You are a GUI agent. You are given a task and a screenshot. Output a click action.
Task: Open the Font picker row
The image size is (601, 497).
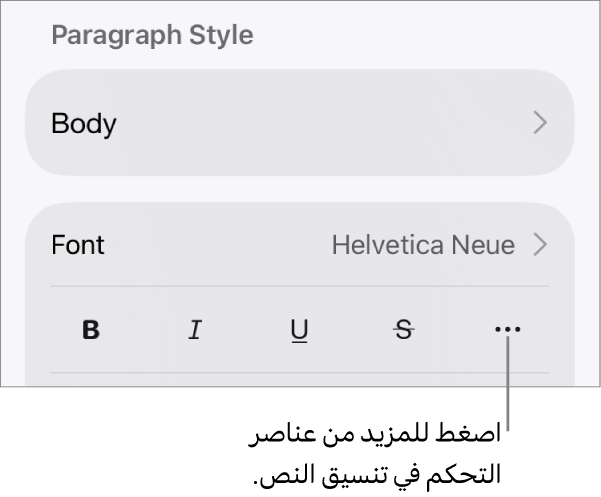pos(300,244)
